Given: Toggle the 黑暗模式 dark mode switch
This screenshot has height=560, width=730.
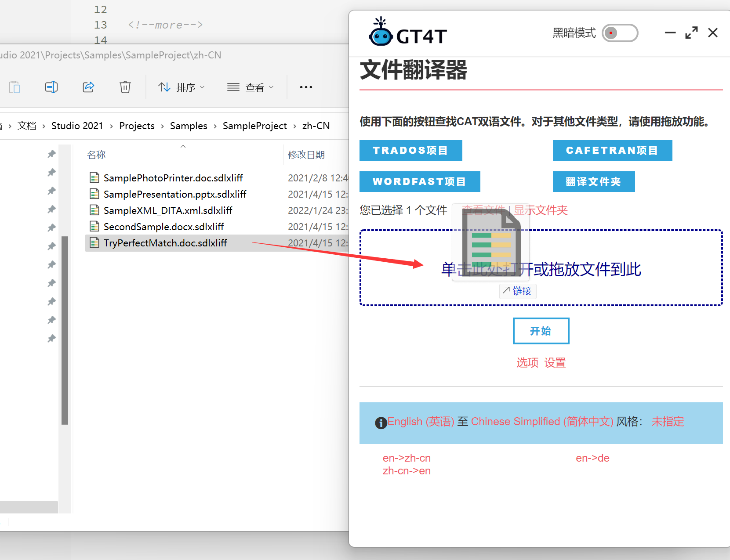Looking at the screenshot, I should point(620,33).
